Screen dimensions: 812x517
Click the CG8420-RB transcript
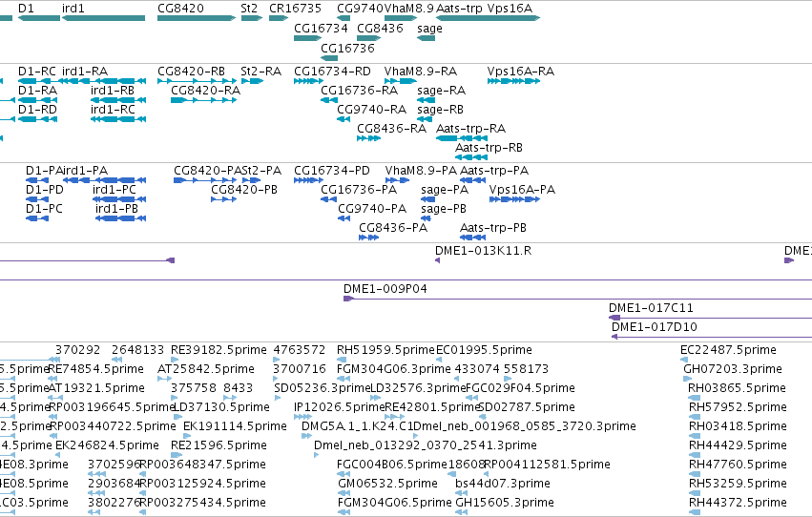tap(197, 81)
